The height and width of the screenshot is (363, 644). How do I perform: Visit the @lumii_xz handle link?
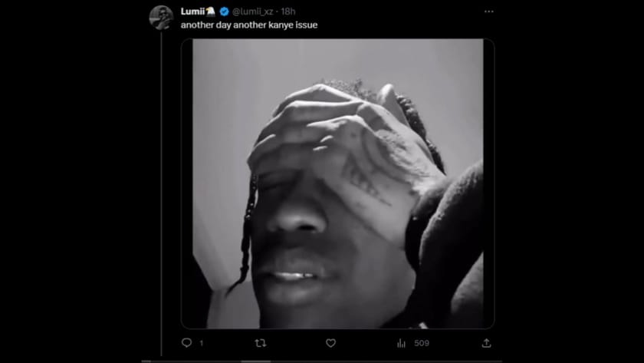pos(252,12)
